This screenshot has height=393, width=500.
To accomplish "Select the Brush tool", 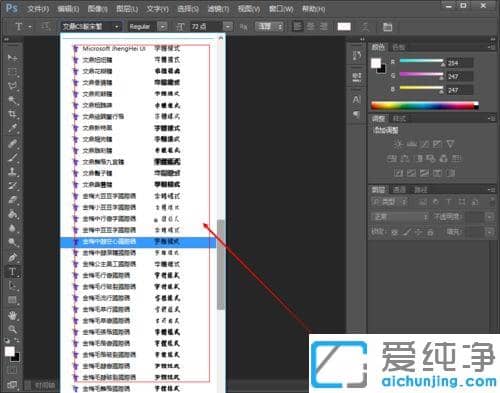I will [x=13, y=158].
